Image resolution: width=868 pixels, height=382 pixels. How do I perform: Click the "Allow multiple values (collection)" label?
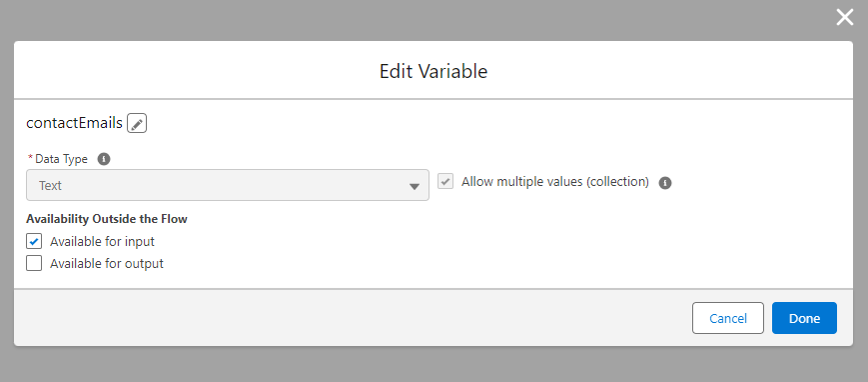pyautogui.click(x=555, y=182)
